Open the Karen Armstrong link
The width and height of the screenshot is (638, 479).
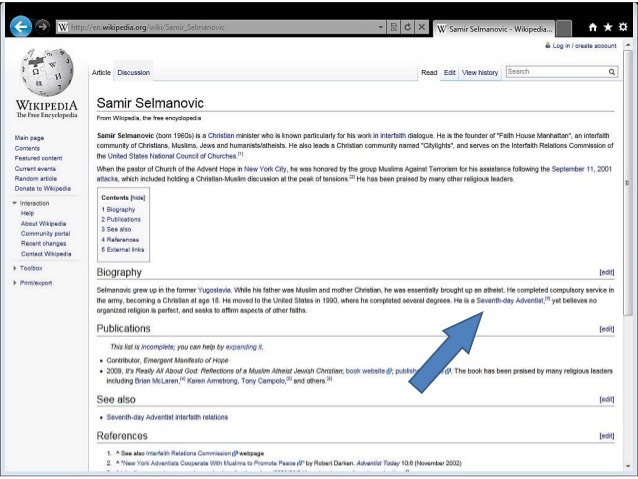click(212, 381)
